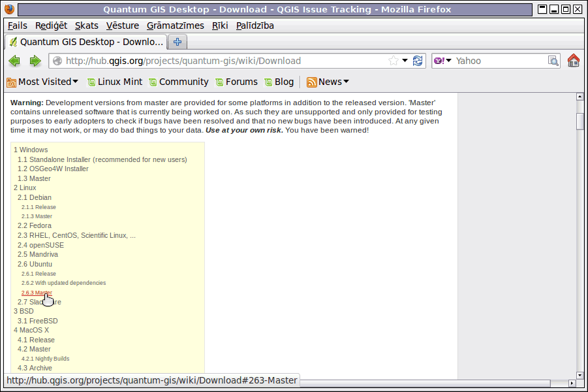Screen dimensions: 588x392
Task: Open 2.2 Fedora link
Action: coord(35,225)
